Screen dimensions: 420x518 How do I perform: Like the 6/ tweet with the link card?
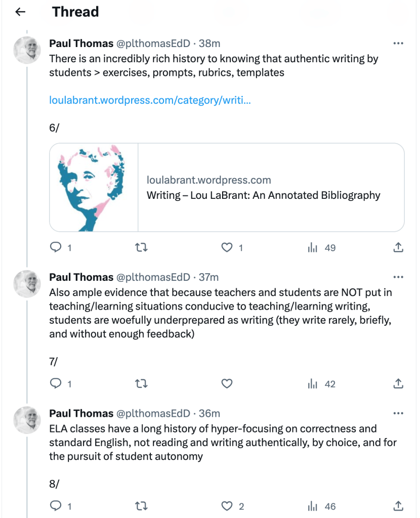click(227, 248)
